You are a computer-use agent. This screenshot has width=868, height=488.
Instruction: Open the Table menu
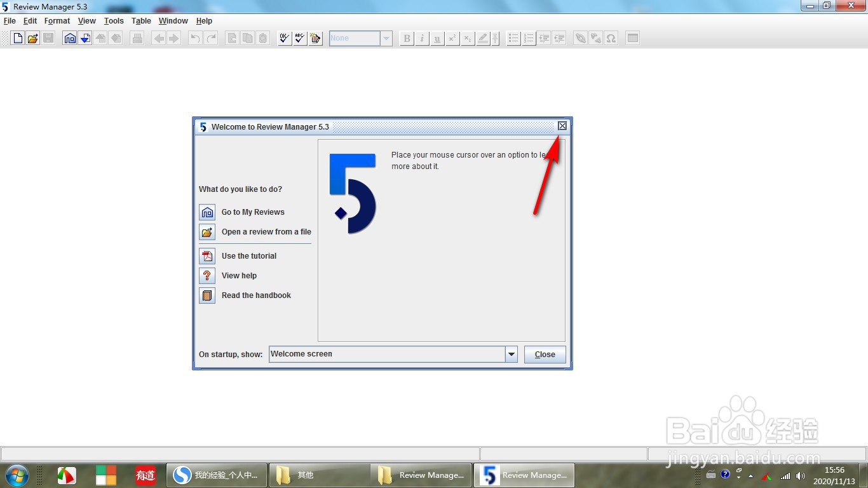pos(141,21)
